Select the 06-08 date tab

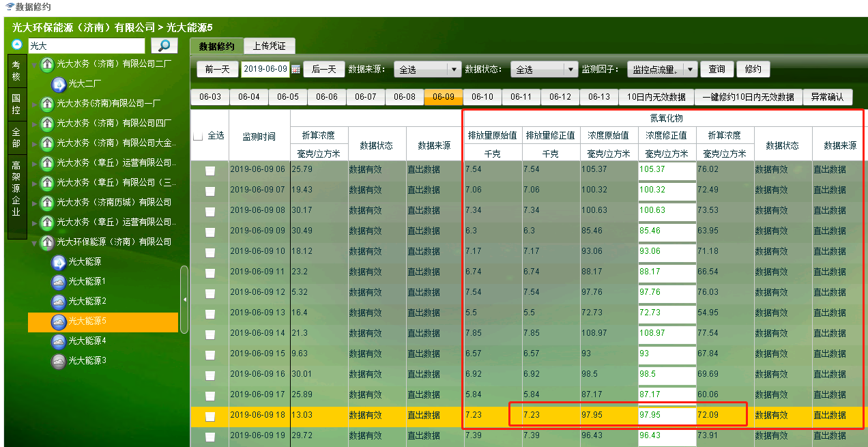tap(405, 97)
